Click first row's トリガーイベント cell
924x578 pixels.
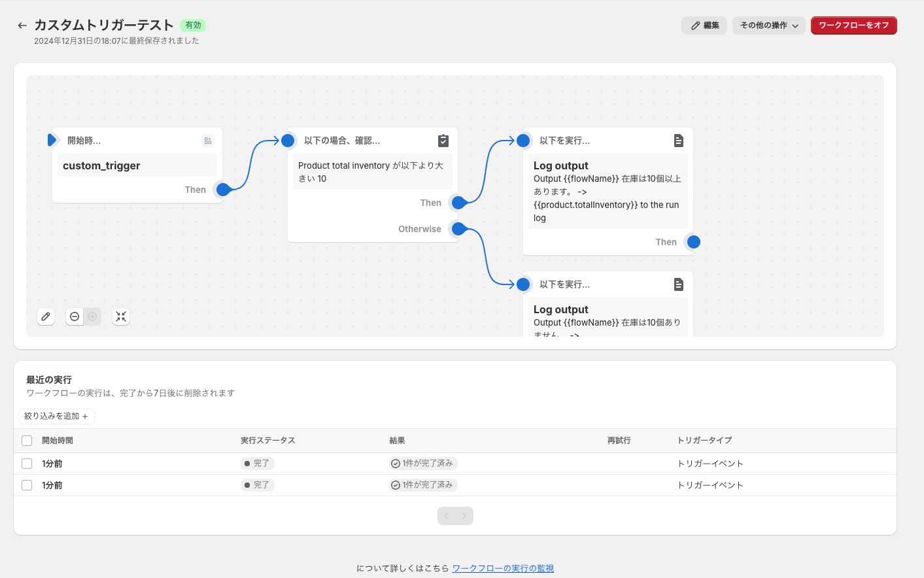pyautogui.click(x=710, y=464)
